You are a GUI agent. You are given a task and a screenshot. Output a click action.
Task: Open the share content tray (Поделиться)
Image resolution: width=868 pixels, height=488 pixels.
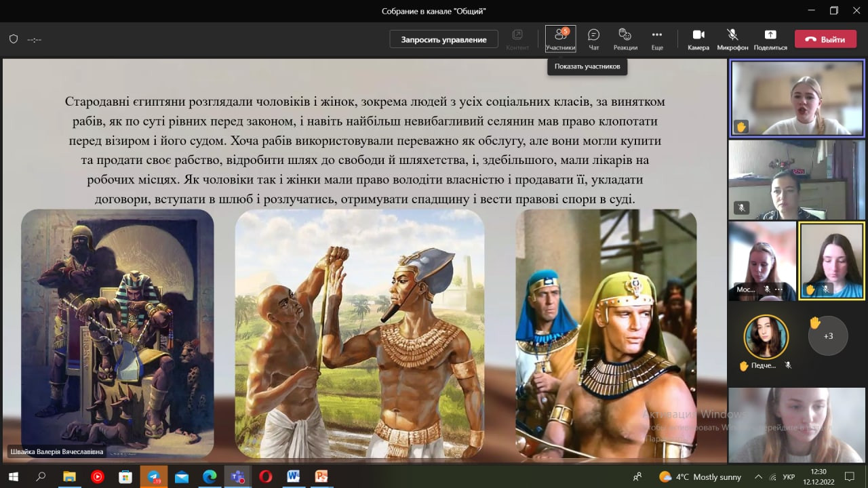tap(770, 39)
